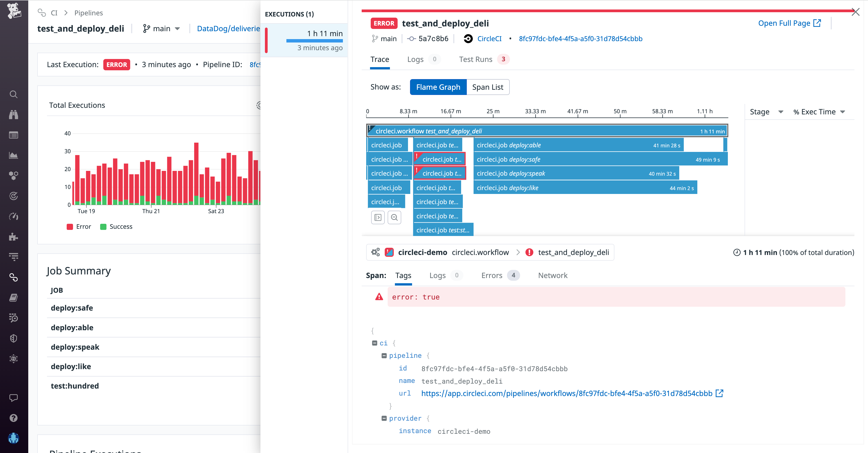Viewport: 868px width, 453px height.
Task: Open the help question-mark icon
Action: point(14,418)
